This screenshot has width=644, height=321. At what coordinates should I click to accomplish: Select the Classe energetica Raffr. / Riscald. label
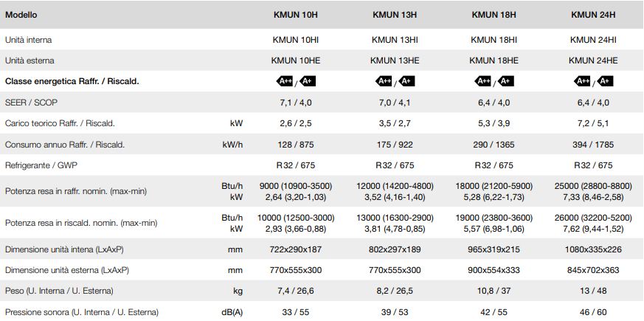tap(72, 81)
